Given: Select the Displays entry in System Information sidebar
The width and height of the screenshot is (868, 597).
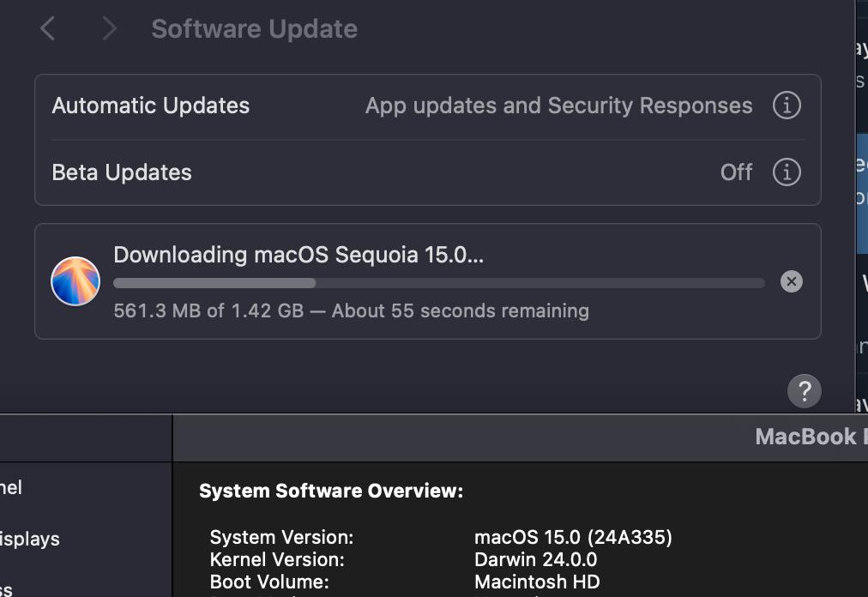Looking at the screenshot, I should [30, 539].
